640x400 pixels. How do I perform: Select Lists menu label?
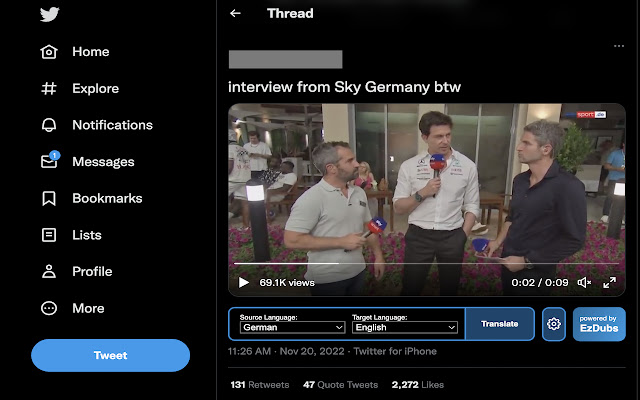click(87, 235)
